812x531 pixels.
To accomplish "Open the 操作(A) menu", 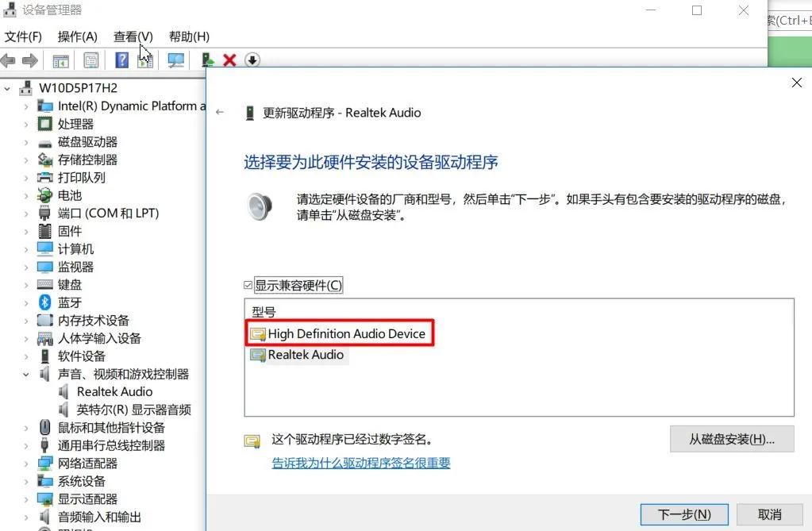I will pyautogui.click(x=76, y=37).
